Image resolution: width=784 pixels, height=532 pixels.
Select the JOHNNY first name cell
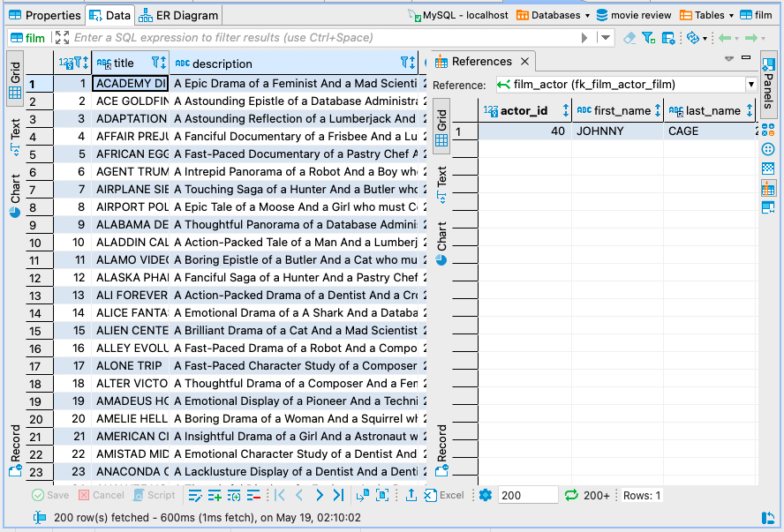[x=617, y=131]
